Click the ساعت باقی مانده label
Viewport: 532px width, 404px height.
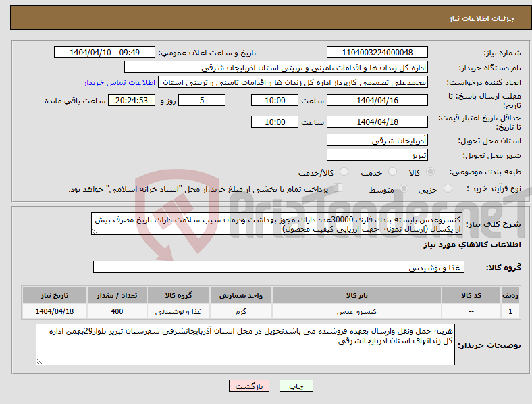click(x=75, y=101)
